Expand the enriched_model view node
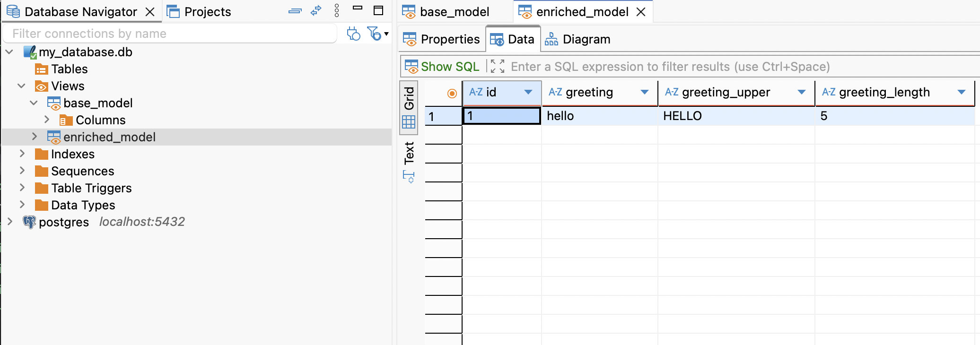This screenshot has height=345, width=980. (x=34, y=137)
